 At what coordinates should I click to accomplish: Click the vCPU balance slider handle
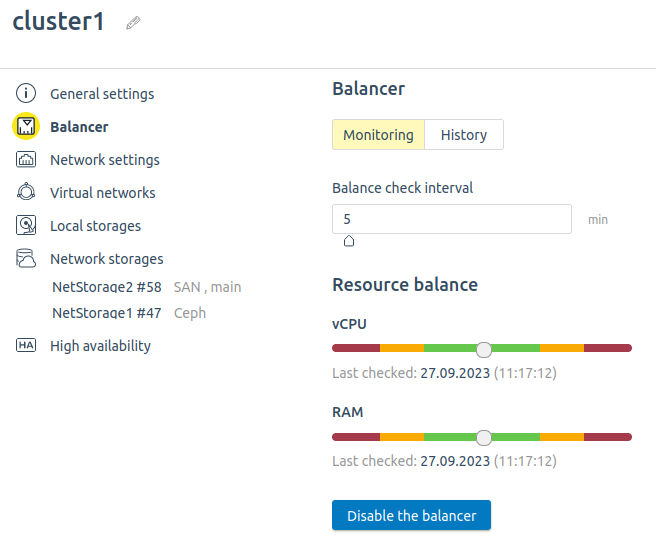coord(484,349)
